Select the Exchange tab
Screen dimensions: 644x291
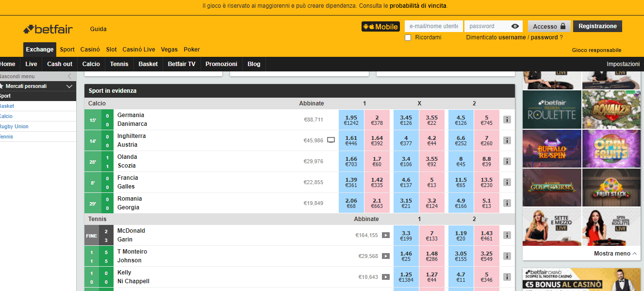pyautogui.click(x=40, y=50)
